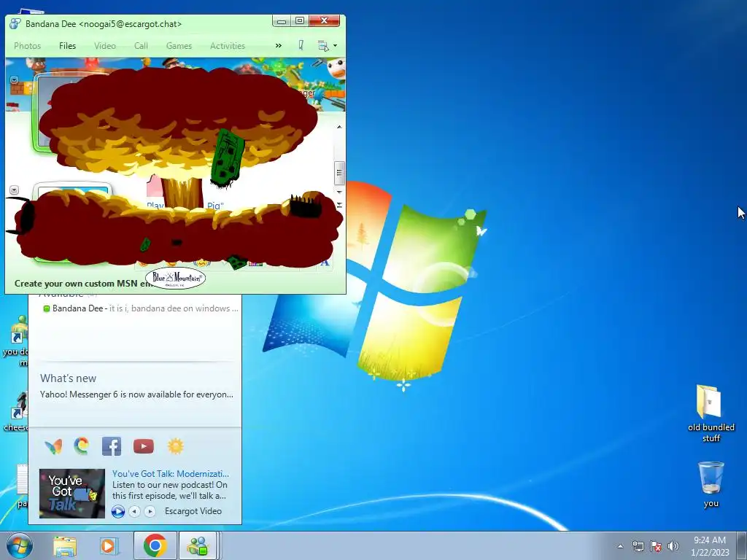The image size is (747, 560).
Task: Go to next Escargot Video item
Action: click(x=150, y=511)
